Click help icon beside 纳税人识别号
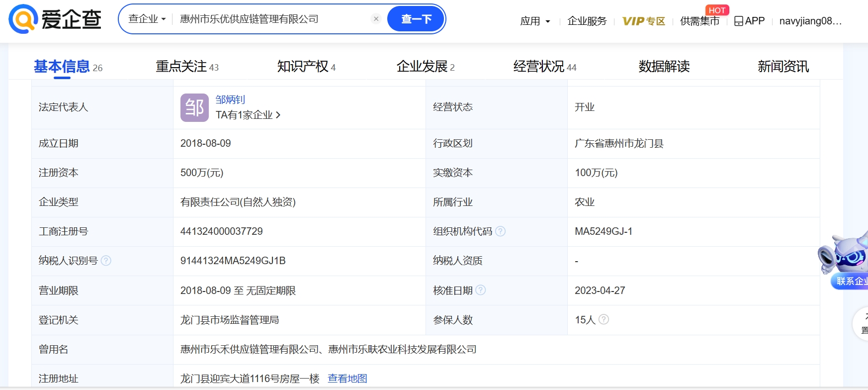Viewport: 868px width, 390px height. point(106,261)
